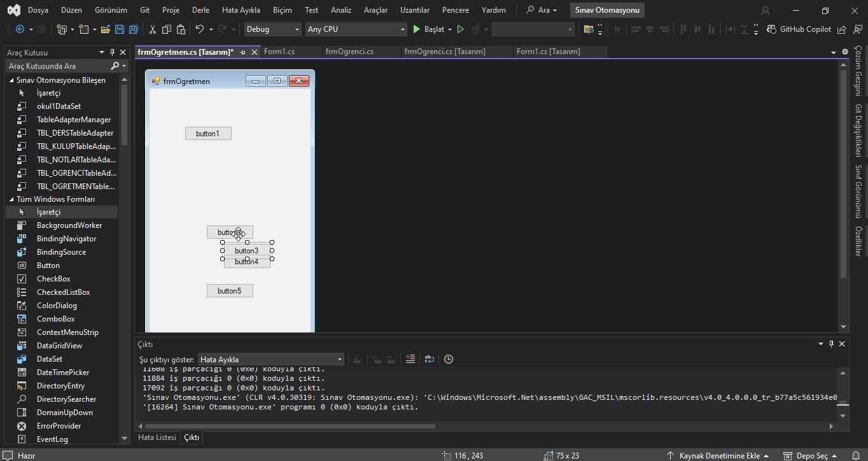Toggle the pin on frmOgretmen.cs tab
This screenshot has height=461, width=868.
coord(242,52)
